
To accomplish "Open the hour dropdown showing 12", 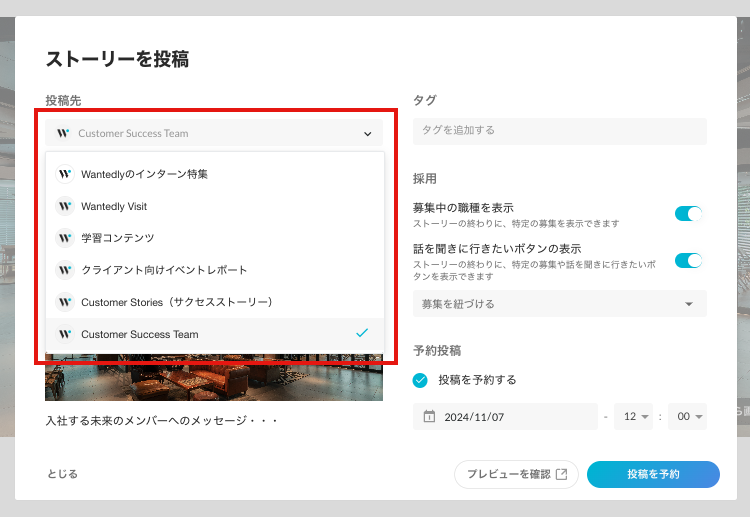I will point(633,417).
